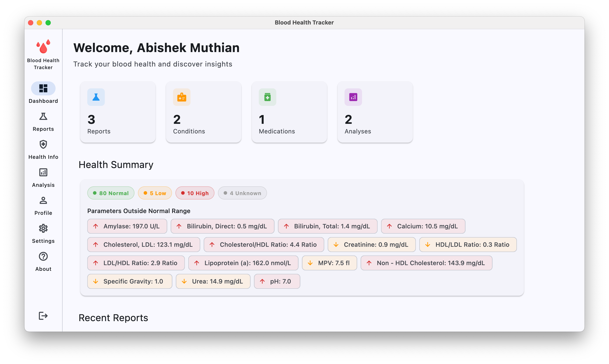Click the Blood Health Tracker sidebar title
The height and width of the screenshot is (364, 609).
point(43,64)
